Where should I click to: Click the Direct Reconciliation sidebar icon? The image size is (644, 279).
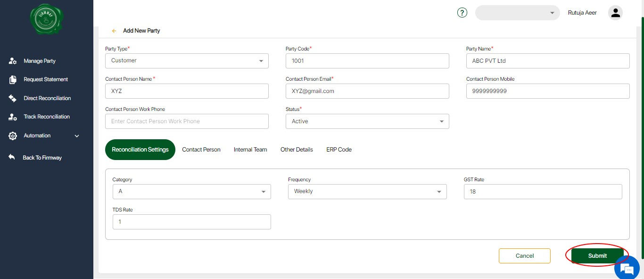click(x=13, y=98)
